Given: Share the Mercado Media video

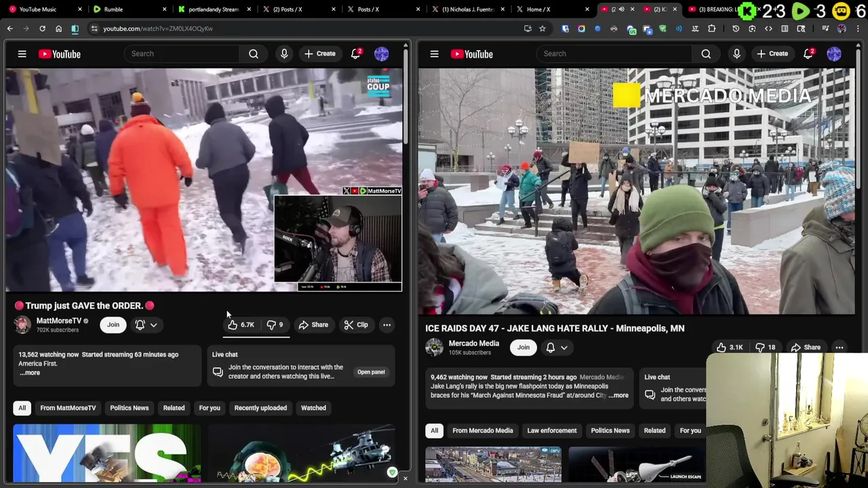Looking at the screenshot, I should (806, 347).
